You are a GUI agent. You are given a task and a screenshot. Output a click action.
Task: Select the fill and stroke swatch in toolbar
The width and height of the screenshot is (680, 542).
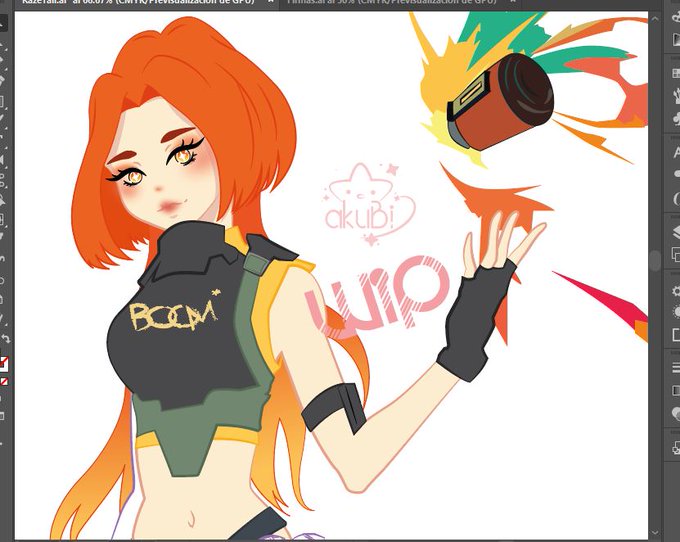click(4, 363)
